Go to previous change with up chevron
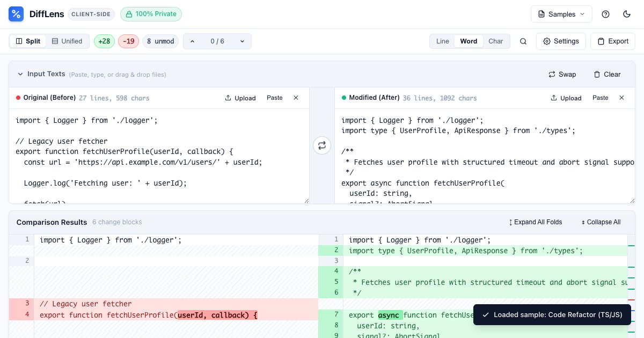The width and height of the screenshot is (644, 338). (x=193, y=41)
